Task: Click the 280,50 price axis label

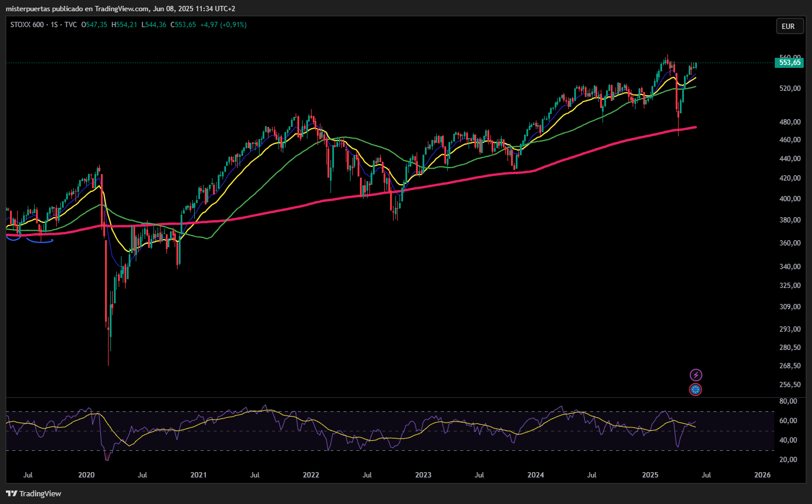Action: 790,348
